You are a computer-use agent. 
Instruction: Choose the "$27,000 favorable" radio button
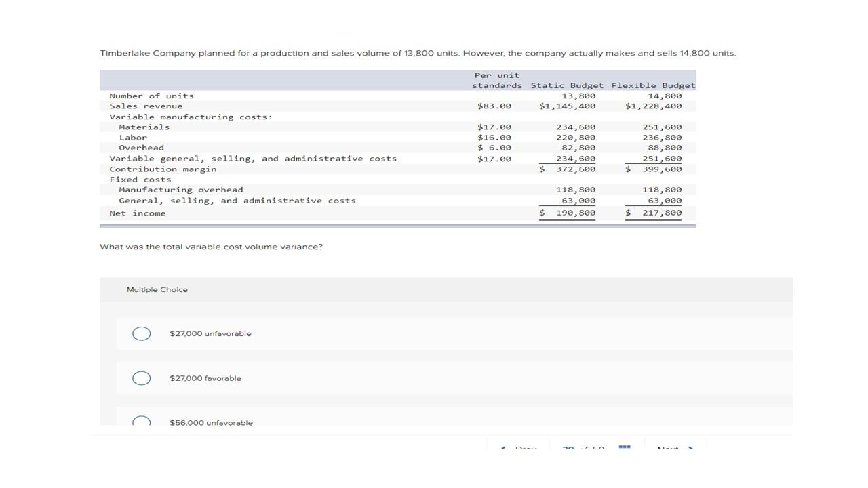pos(142,378)
